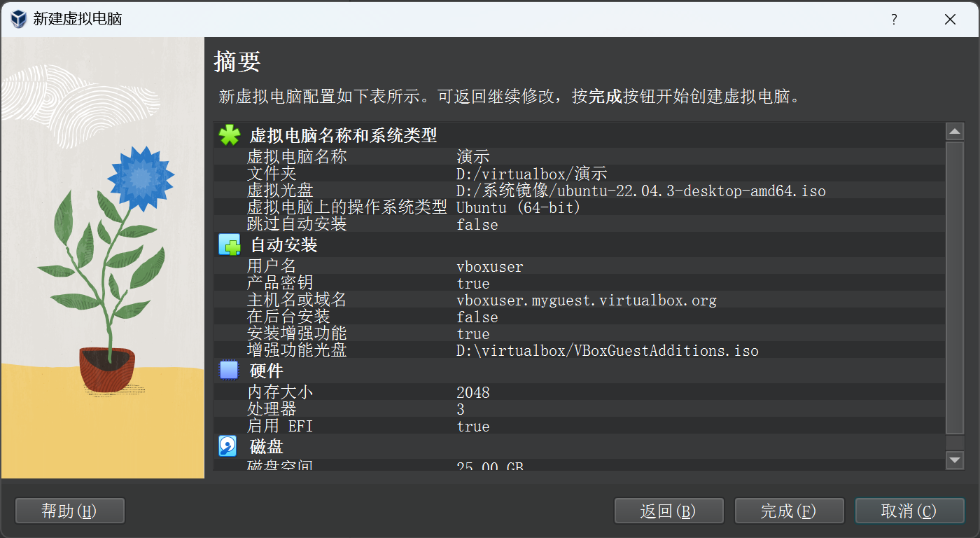Viewport: 980px width, 538px height.
Task: Select the 在后台安装 row label
Action: 288,317
